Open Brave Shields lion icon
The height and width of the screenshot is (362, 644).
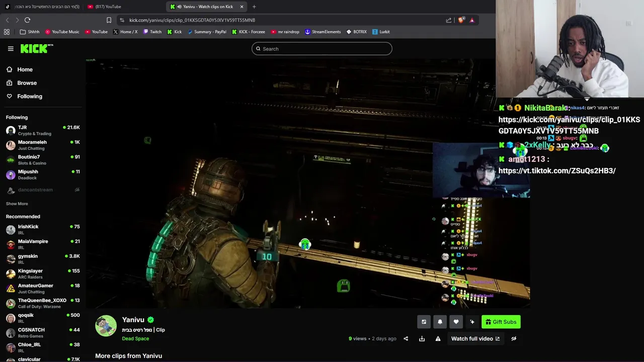pyautogui.click(x=461, y=20)
